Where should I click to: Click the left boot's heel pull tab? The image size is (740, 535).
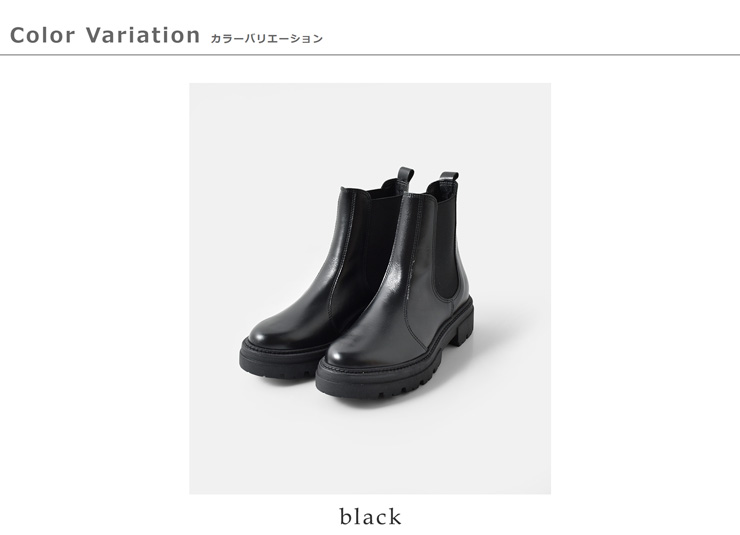(405, 178)
